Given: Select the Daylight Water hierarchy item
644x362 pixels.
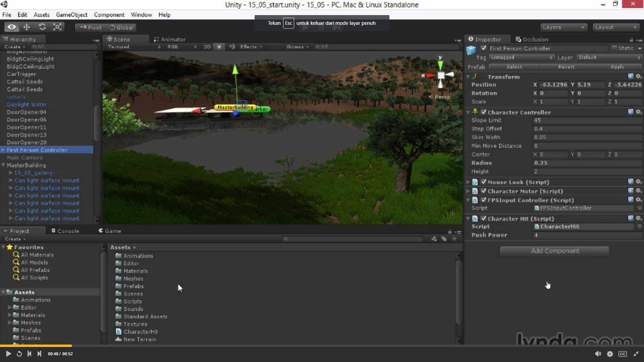Looking at the screenshot, I should (x=27, y=105).
